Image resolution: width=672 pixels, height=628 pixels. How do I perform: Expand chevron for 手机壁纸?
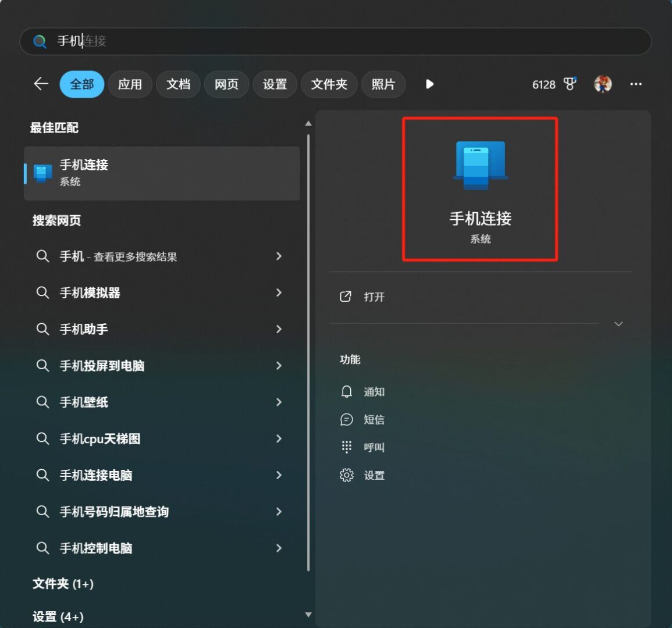(279, 402)
